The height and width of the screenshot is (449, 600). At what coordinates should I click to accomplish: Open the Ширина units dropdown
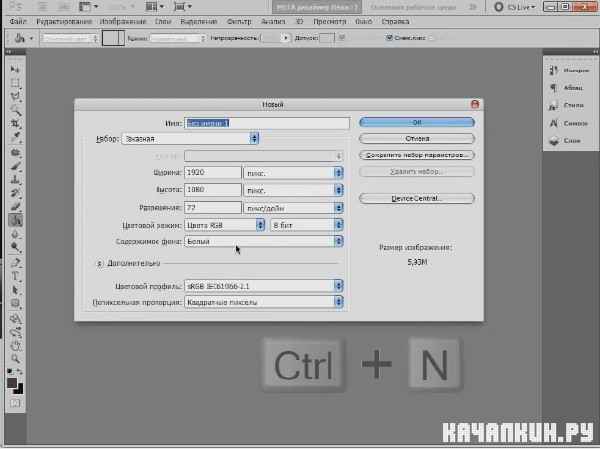click(293, 173)
